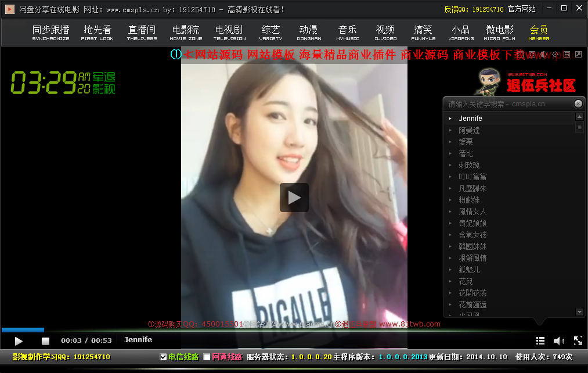Click the now-playing title Jennife
This screenshot has height=373, width=588.
tap(138, 340)
